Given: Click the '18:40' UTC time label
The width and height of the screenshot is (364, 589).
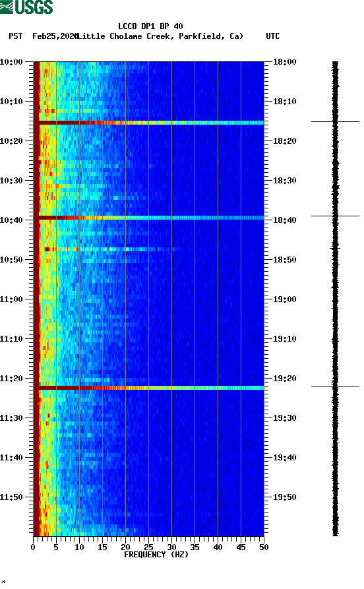Looking at the screenshot, I should [284, 220].
